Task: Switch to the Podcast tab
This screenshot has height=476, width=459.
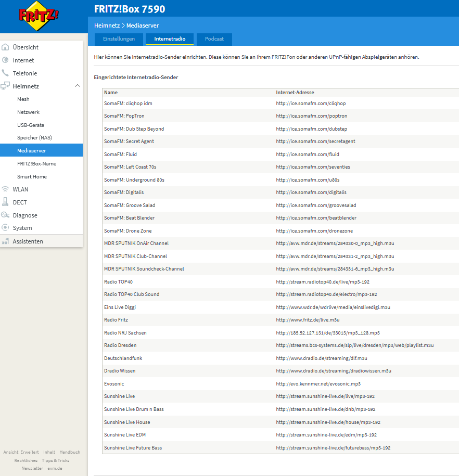Action: tap(214, 39)
